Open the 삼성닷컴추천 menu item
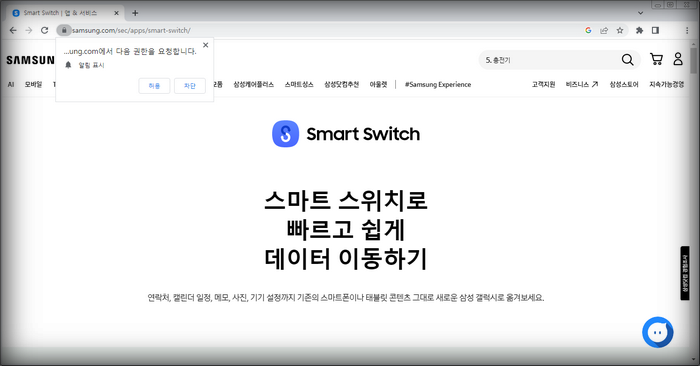 pos(342,84)
